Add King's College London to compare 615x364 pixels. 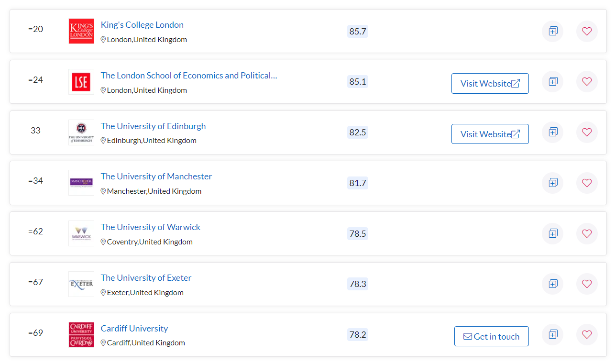(553, 31)
